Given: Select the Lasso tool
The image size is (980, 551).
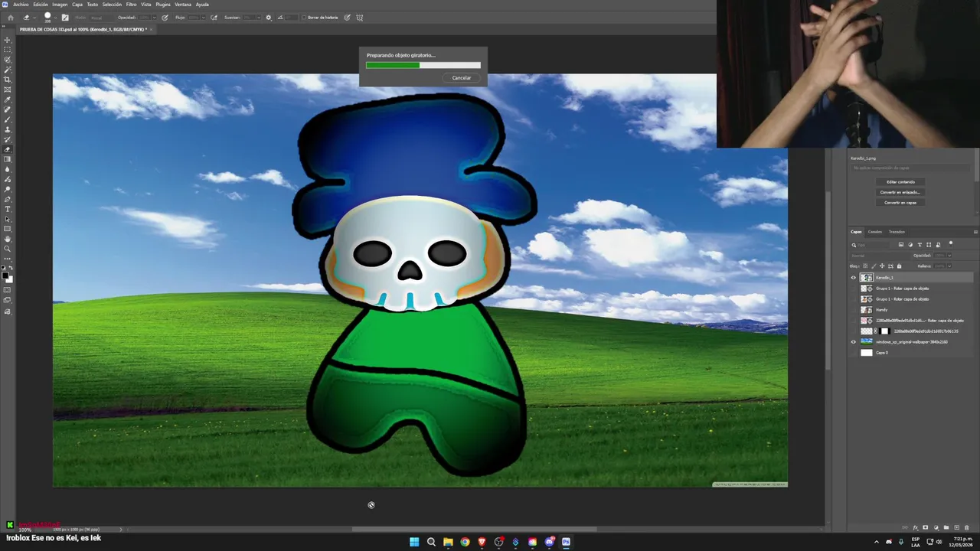Looking at the screenshot, I should pyautogui.click(x=8, y=59).
